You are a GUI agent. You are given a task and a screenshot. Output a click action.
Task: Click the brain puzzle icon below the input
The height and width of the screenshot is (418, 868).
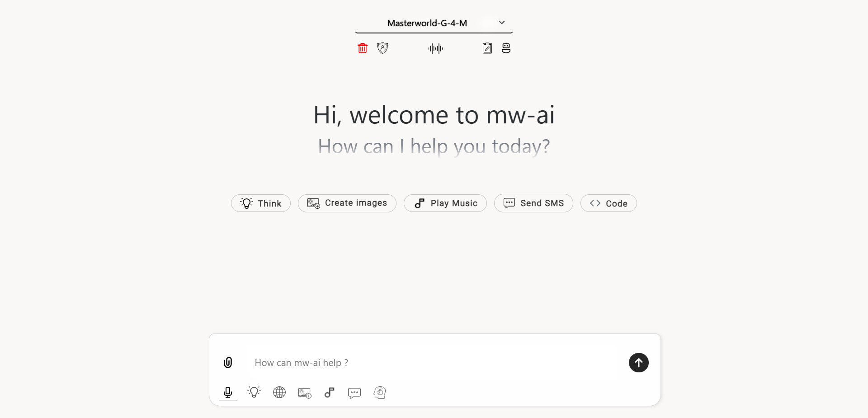[379, 393]
